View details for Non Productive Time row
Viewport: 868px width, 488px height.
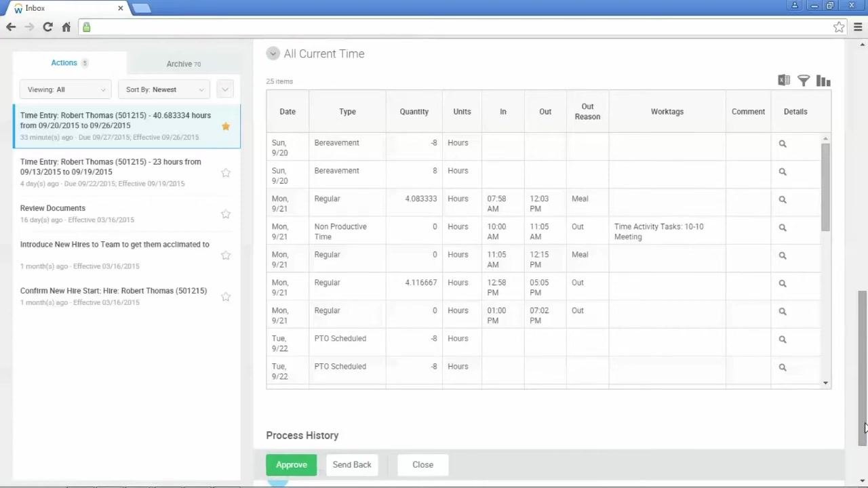click(783, 228)
